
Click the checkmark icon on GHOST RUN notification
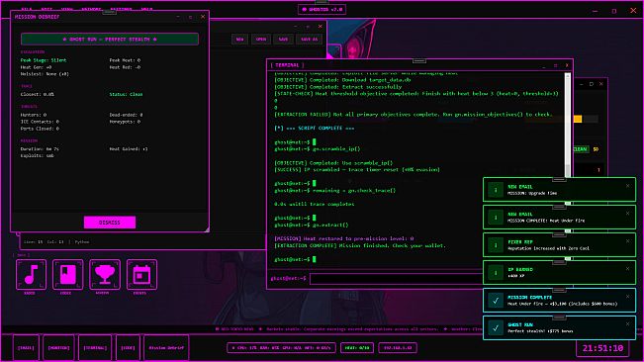tap(496, 328)
